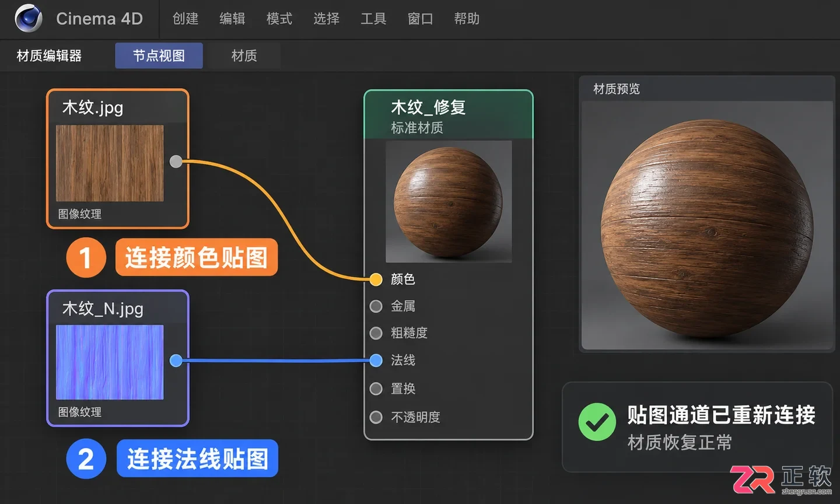
Task: Click the output port of 木纹.jpg node
Action: [176, 162]
